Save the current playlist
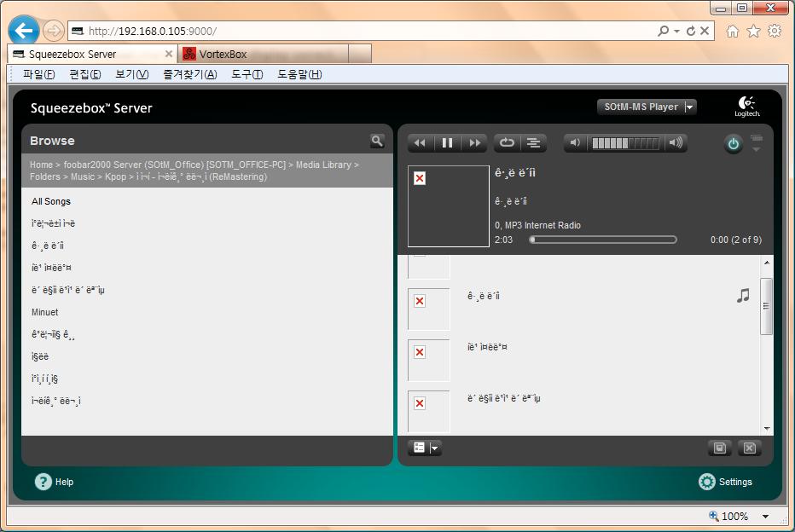The width and height of the screenshot is (795, 532). (720, 448)
